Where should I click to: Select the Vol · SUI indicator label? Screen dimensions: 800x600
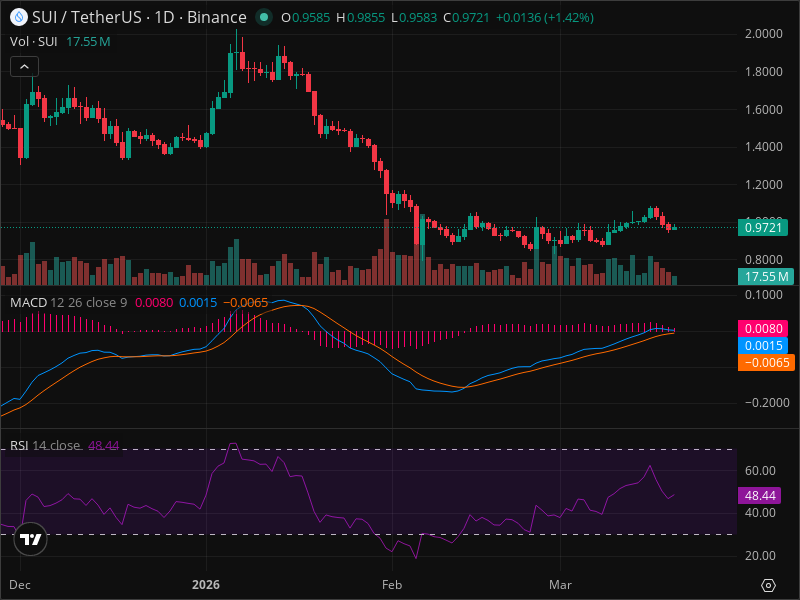tap(34, 41)
